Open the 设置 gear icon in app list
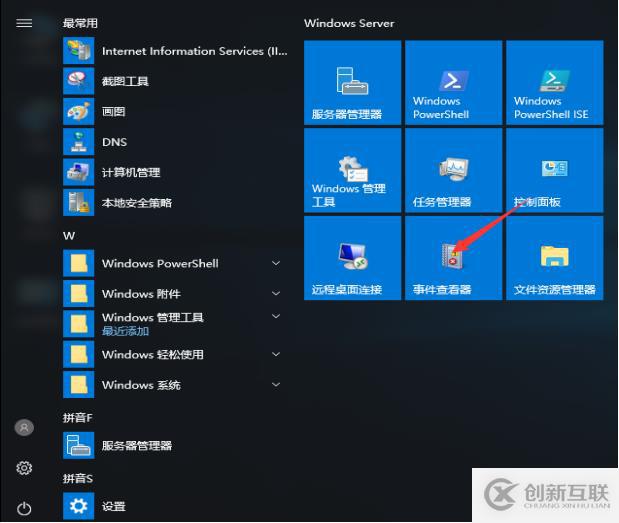The image size is (619, 523). click(x=79, y=506)
